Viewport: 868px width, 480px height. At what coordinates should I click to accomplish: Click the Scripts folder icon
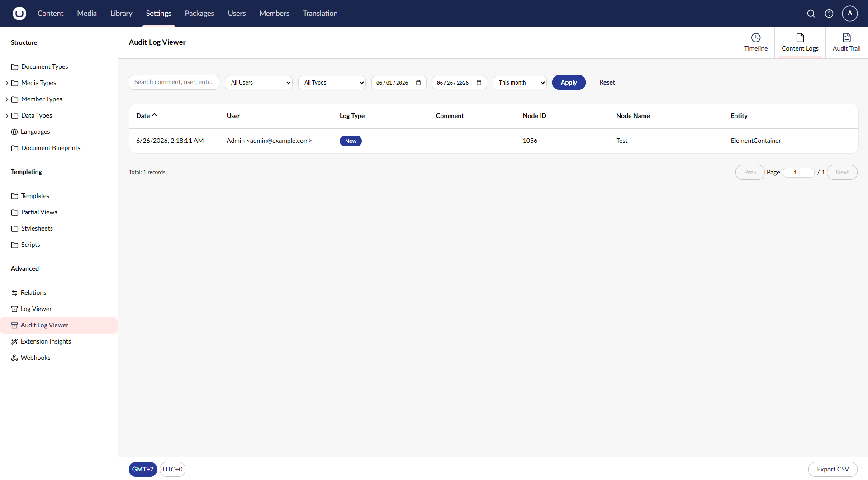pos(14,245)
